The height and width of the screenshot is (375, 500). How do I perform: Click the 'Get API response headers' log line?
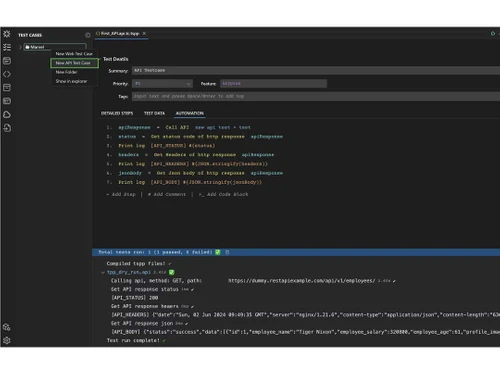point(152,306)
